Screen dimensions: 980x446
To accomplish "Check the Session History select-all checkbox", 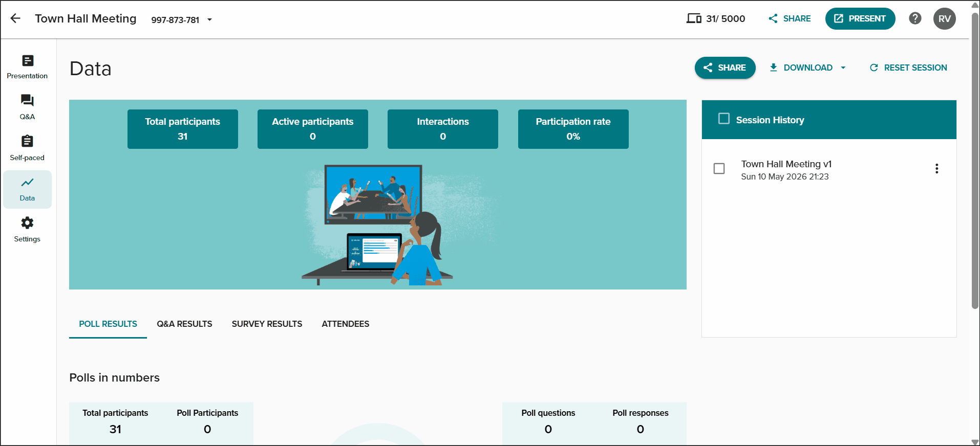I will tap(723, 119).
